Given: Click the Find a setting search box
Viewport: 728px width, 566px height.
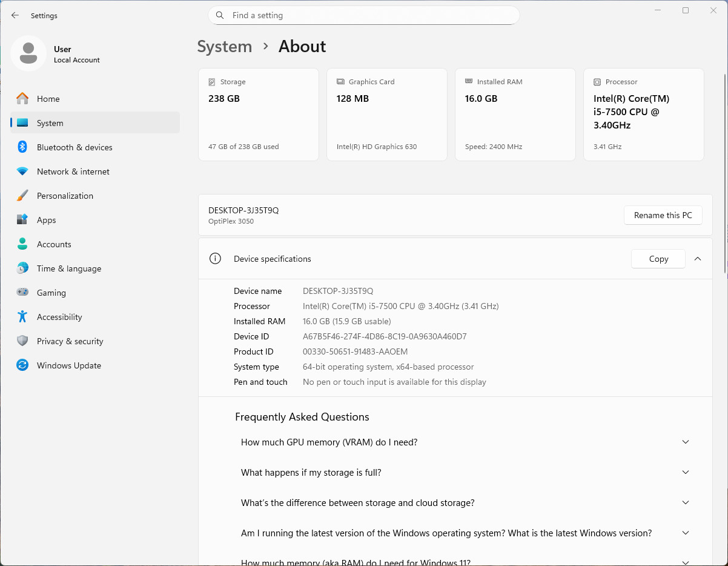Looking at the screenshot, I should (x=364, y=15).
